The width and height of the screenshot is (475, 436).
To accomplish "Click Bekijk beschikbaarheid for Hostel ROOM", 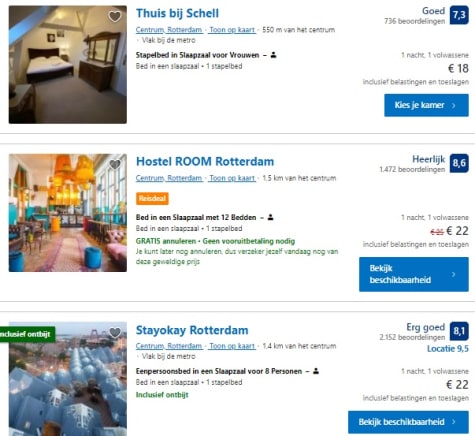I will click(414, 274).
